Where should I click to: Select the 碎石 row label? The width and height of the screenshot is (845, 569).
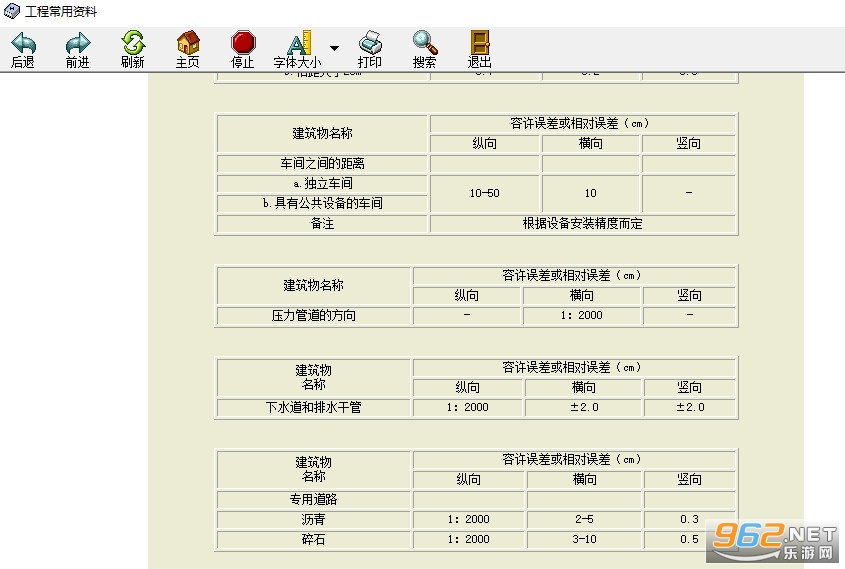314,539
